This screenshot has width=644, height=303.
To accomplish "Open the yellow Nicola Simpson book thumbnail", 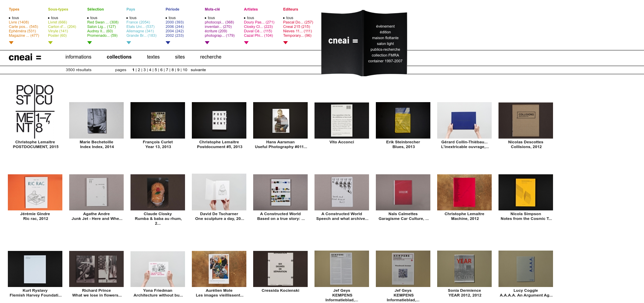I will point(525,192).
